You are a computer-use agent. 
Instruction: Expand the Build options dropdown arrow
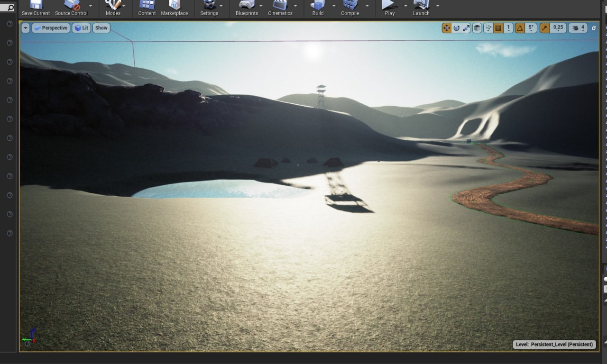334,6
